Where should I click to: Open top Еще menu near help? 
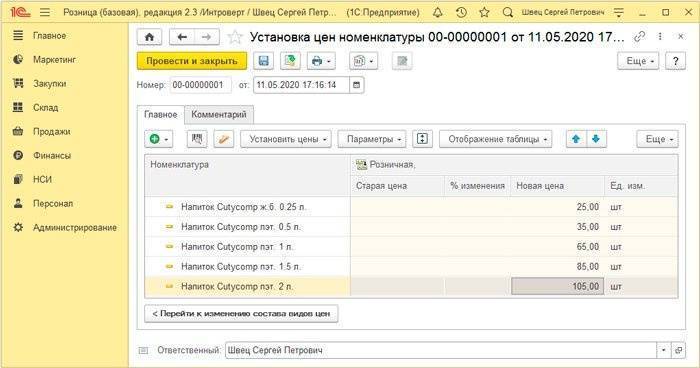(x=638, y=61)
